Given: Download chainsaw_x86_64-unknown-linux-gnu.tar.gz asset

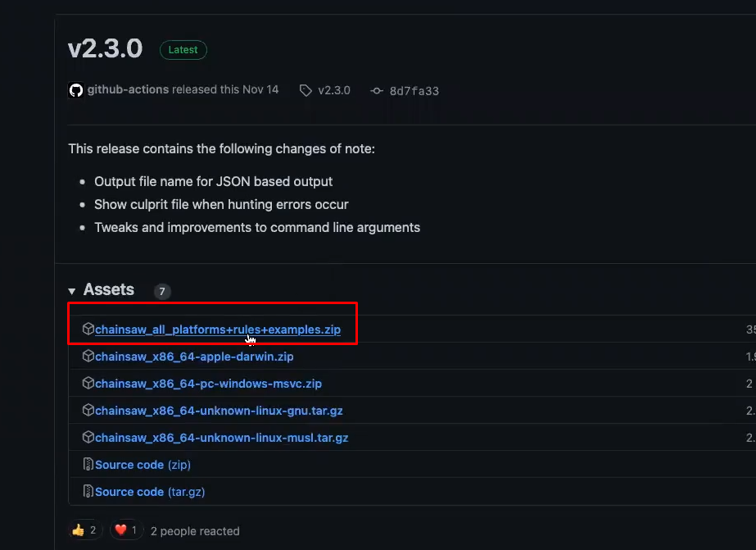Looking at the screenshot, I should 219,411.
